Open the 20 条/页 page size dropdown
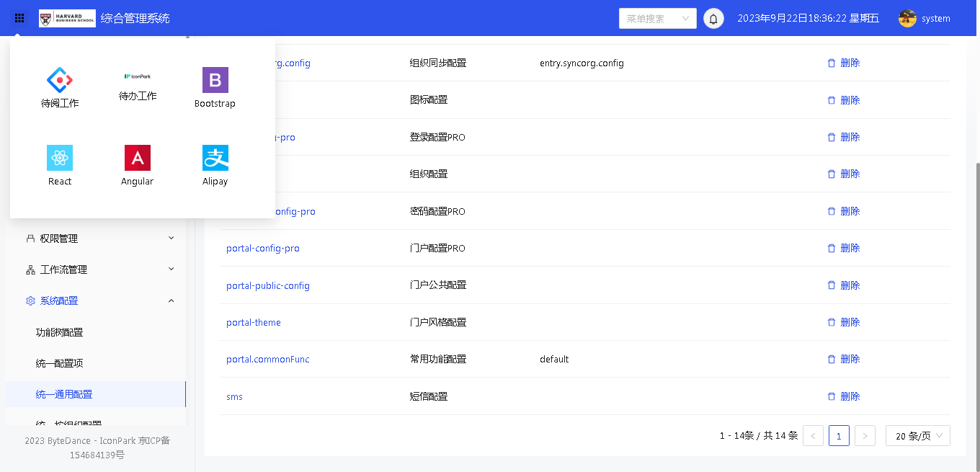This screenshot has height=472, width=980. 917,436
